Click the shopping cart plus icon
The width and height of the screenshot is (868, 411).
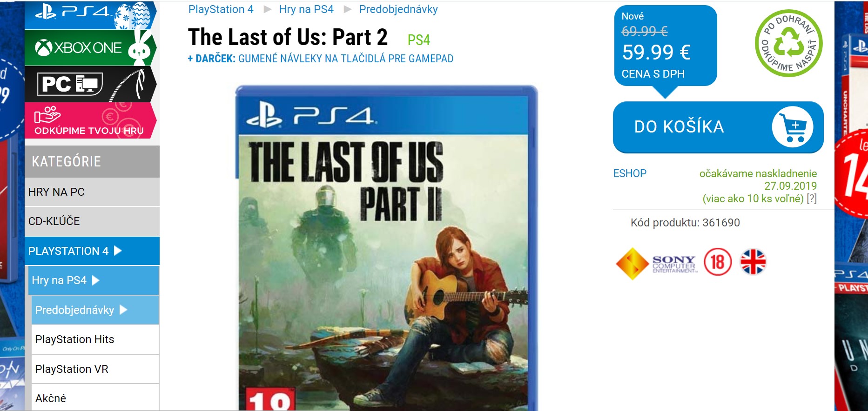[x=793, y=127]
